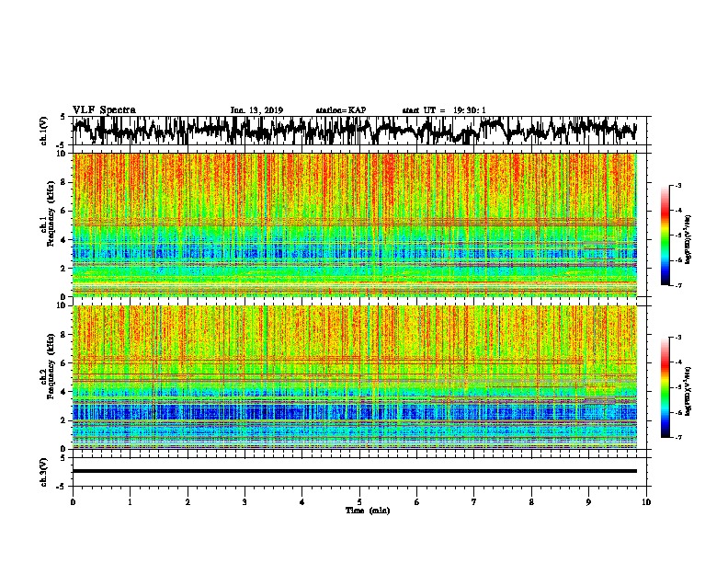The height and width of the screenshot is (563, 728).
Task: Click the "-3" tick on ch.1 colorbar
Action: tap(677, 185)
